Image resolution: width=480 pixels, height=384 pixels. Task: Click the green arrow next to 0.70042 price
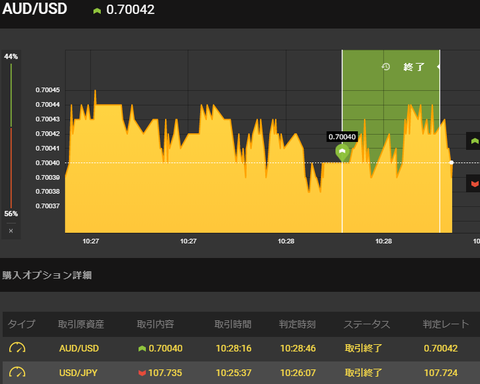tap(97, 11)
